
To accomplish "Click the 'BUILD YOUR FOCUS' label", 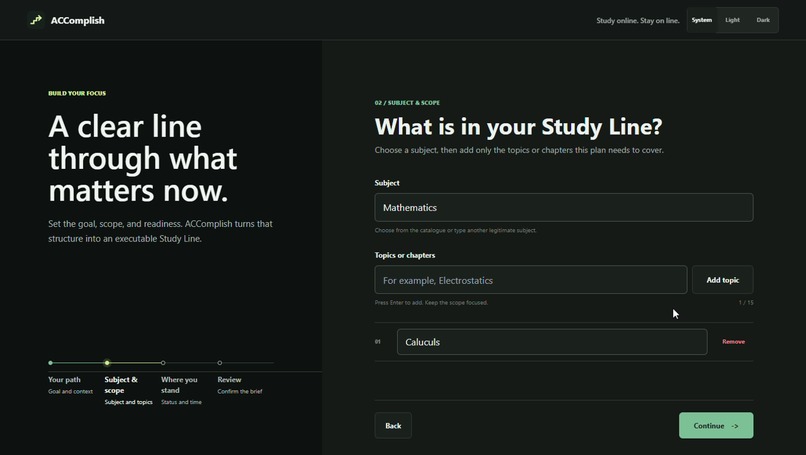I will pyautogui.click(x=77, y=94).
